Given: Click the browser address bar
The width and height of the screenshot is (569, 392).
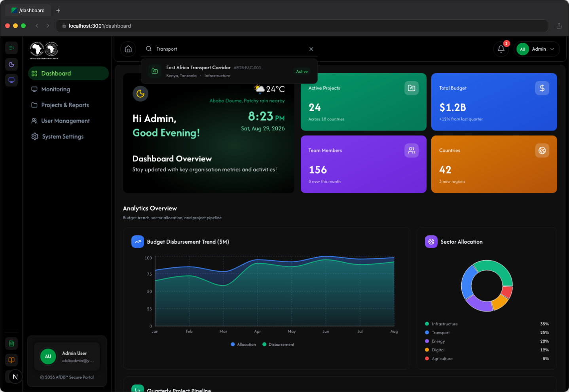Looking at the screenshot, I should point(302,26).
